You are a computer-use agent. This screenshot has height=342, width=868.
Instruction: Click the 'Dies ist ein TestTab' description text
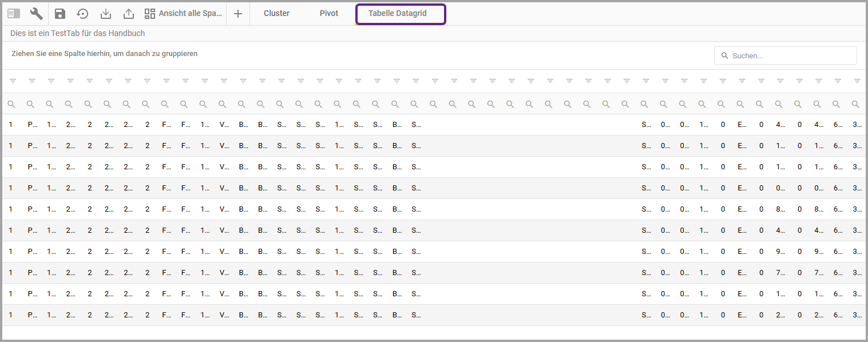(77, 34)
